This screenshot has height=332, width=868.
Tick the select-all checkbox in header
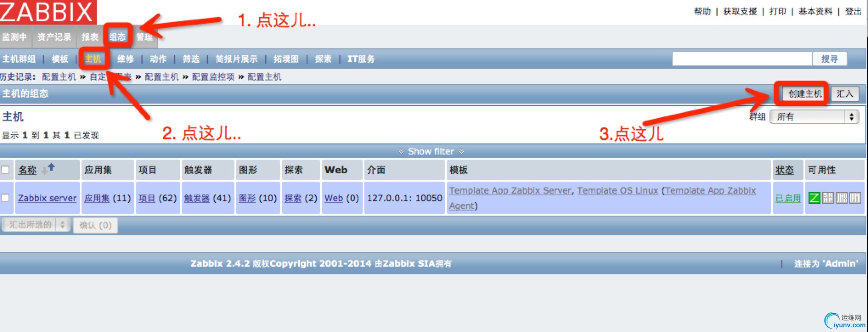coord(6,170)
